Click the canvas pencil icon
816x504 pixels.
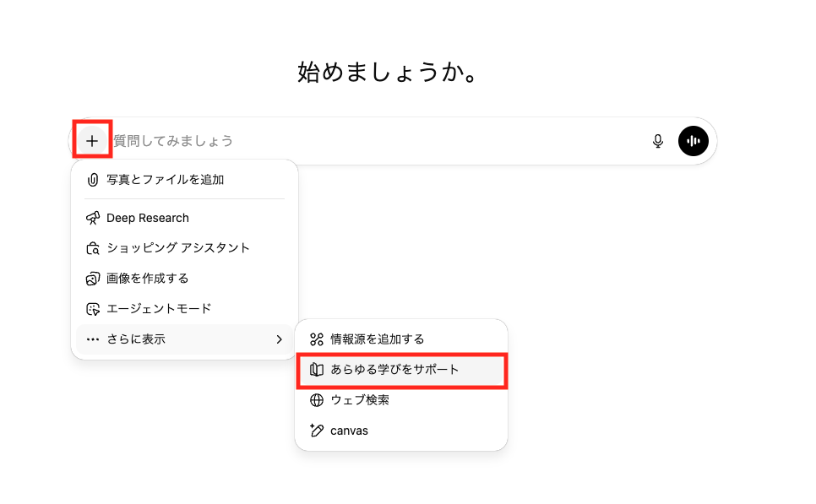coord(317,431)
